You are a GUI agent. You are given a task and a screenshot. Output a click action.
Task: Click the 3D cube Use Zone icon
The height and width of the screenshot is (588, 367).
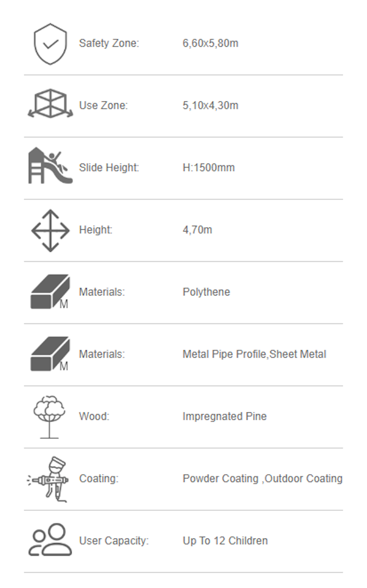[50, 104]
